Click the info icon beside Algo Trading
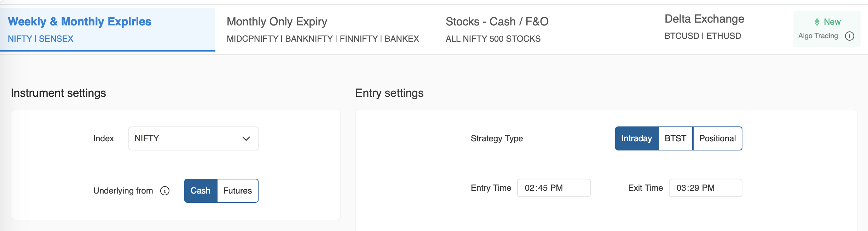The height and width of the screenshot is (231, 868). 850,36
